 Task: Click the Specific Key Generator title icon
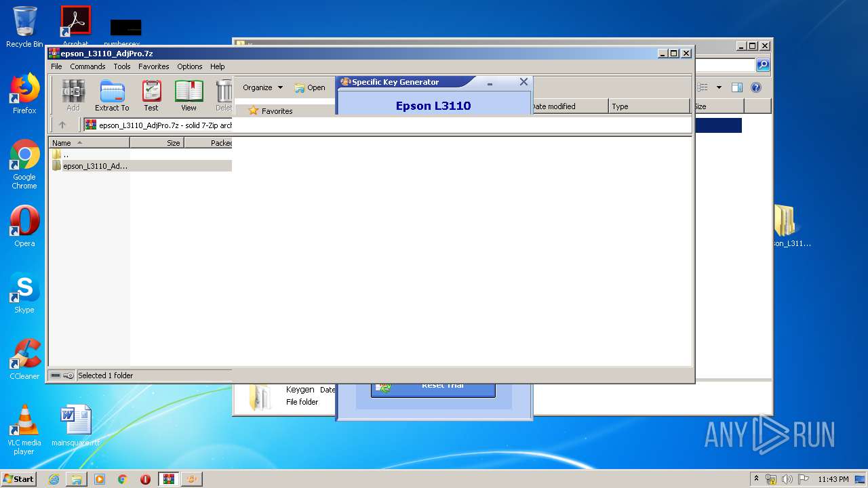(345, 82)
